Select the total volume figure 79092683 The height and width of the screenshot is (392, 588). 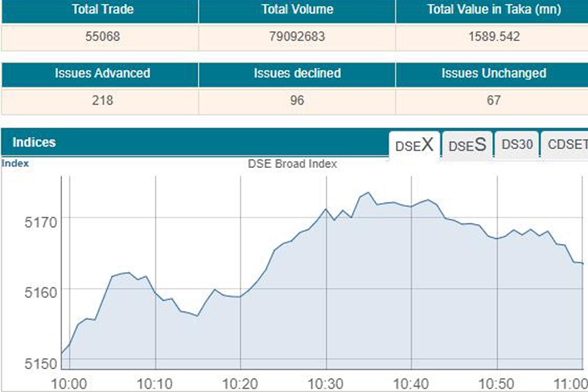pos(297,37)
